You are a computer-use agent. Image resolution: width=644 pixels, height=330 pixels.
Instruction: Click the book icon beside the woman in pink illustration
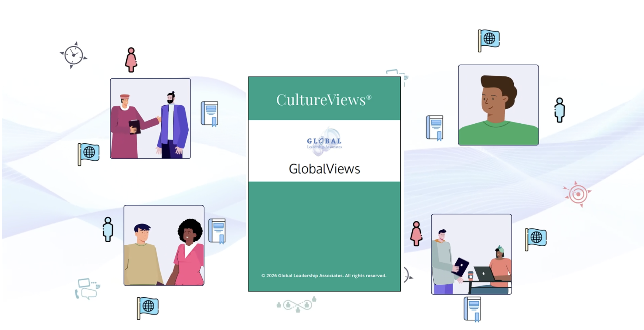tap(217, 231)
